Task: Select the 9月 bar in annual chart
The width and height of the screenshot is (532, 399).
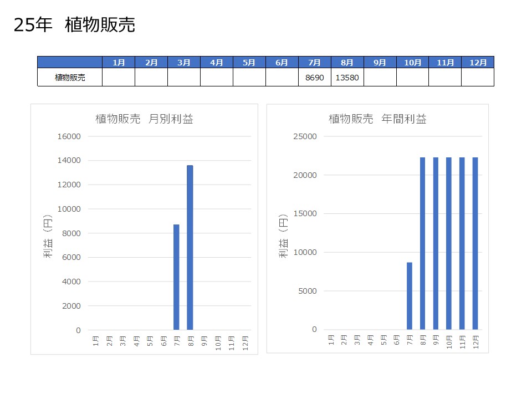Action: (x=436, y=243)
